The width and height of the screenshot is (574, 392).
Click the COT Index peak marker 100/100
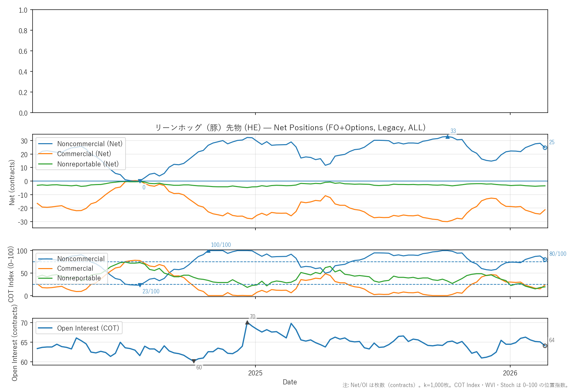click(208, 251)
